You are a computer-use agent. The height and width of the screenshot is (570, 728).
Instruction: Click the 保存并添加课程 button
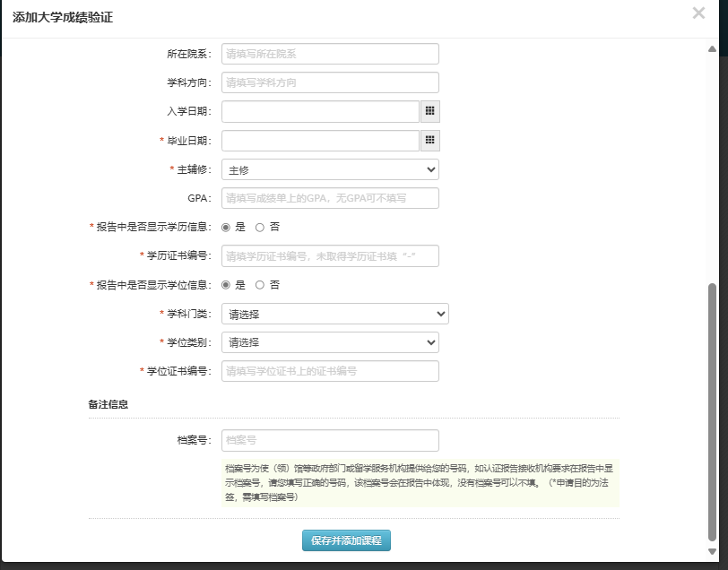coord(346,540)
